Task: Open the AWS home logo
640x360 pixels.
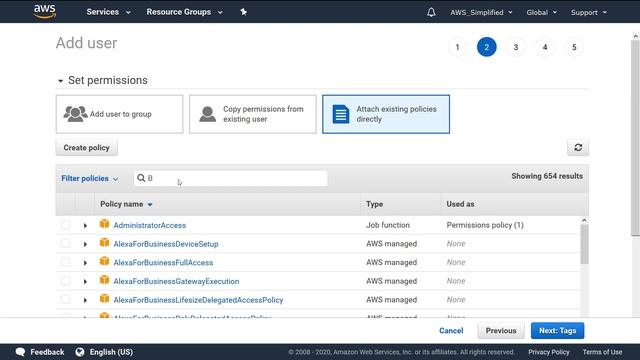Action: 44,11
